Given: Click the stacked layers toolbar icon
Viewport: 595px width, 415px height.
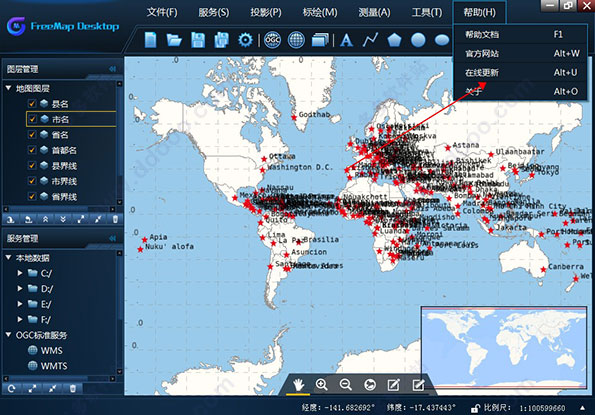Looking at the screenshot, I should click(x=320, y=40).
